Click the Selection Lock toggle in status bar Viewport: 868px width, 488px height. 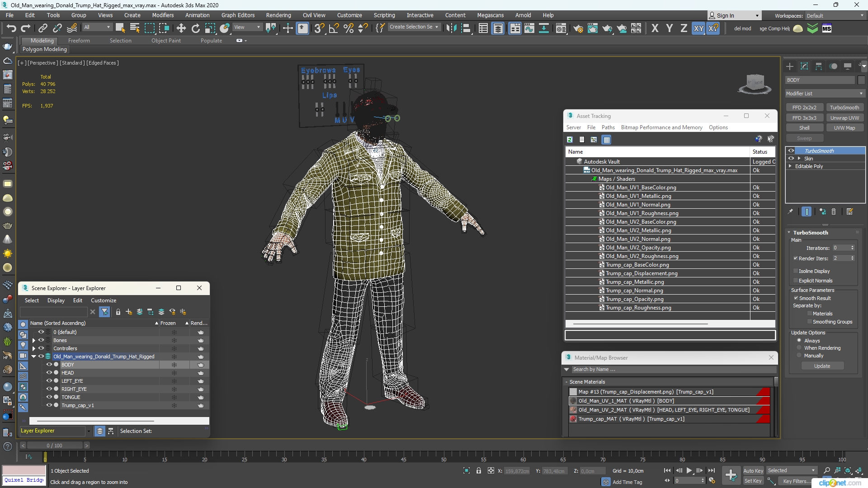(479, 471)
